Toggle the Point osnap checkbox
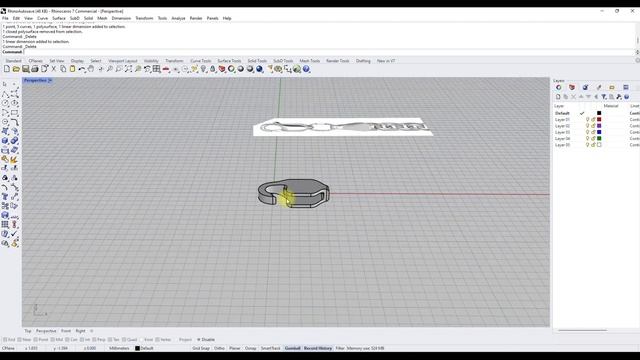 point(36,340)
